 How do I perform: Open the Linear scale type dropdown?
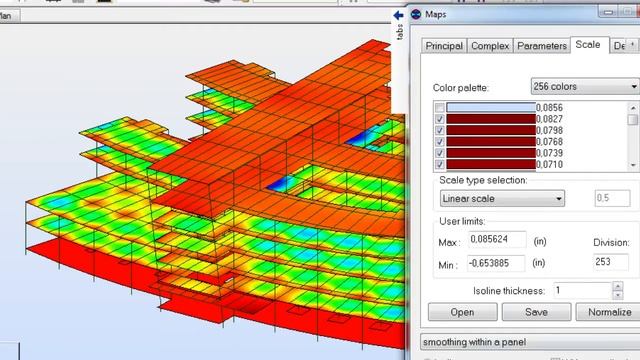tap(502, 198)
